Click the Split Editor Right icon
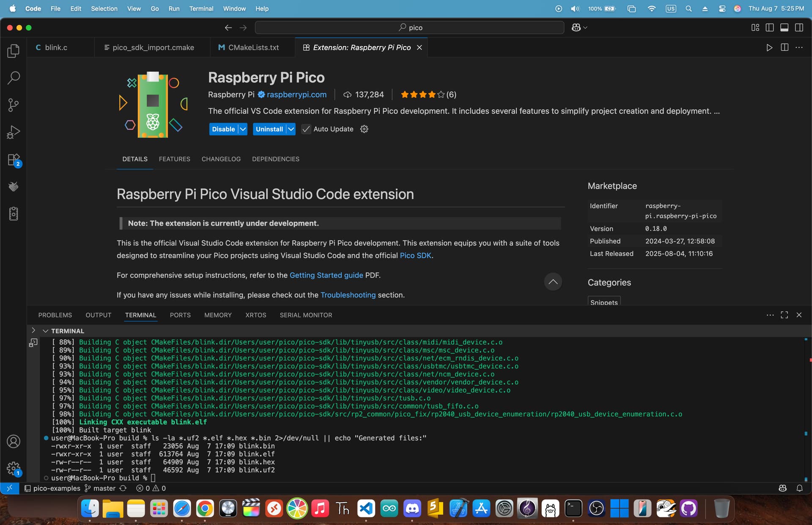The height and width of the screenshot is (525, 812). coord(784,47)
